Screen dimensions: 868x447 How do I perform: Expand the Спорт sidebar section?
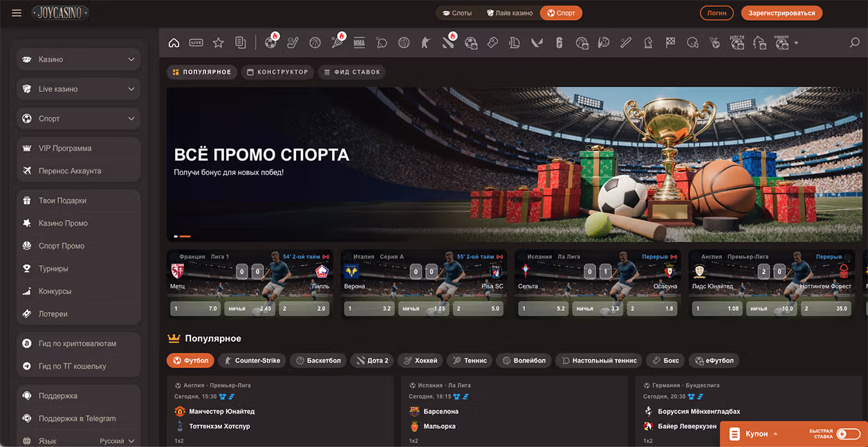[x=78, y=119]
